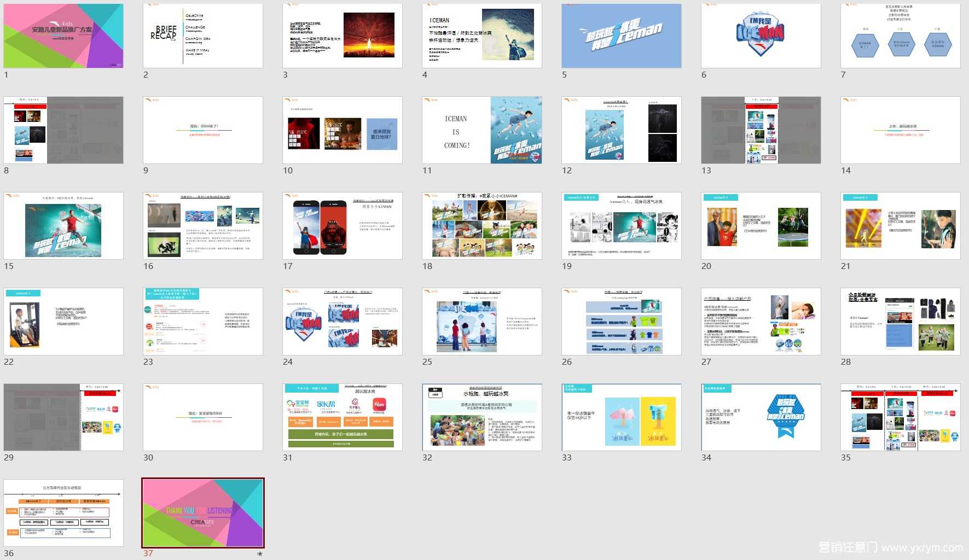Select slide 8 thumbnail

coord(63,130)
